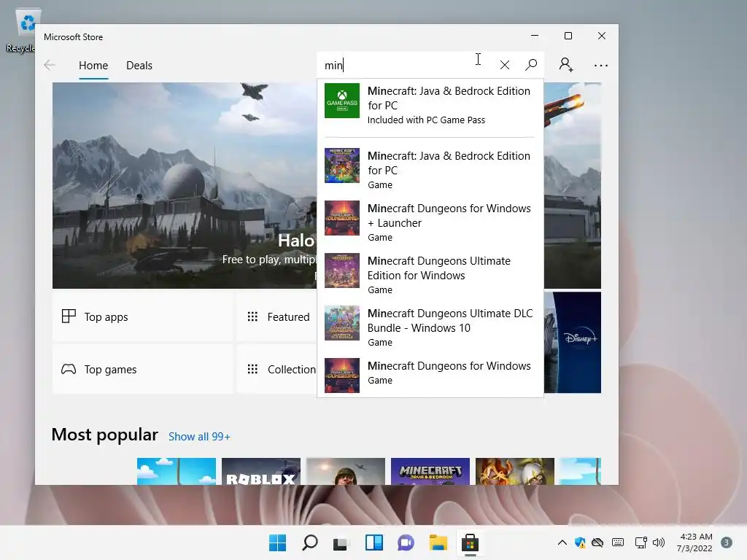Screen dimensions: 747x560
Task: Click the back arrow in Microsoft Store
Action: pos(50,65)
